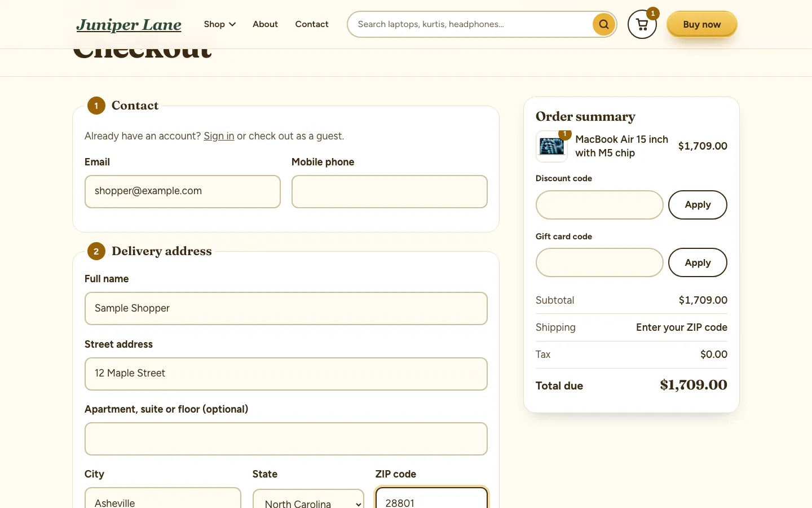Click the Street address field
The image size is (812, 508).
click(x=286, y=374)
